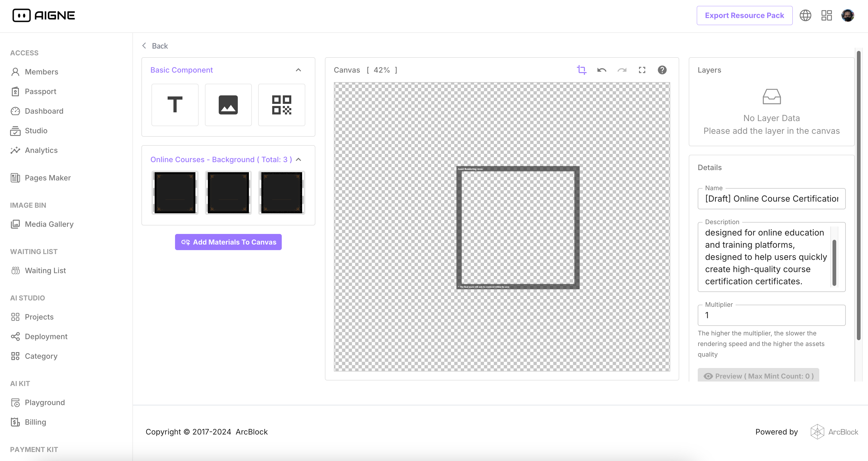The height and width of the screenshot is (461, 868).
Task: Open Media Gallery in sidebar
Action: [49, 224]
